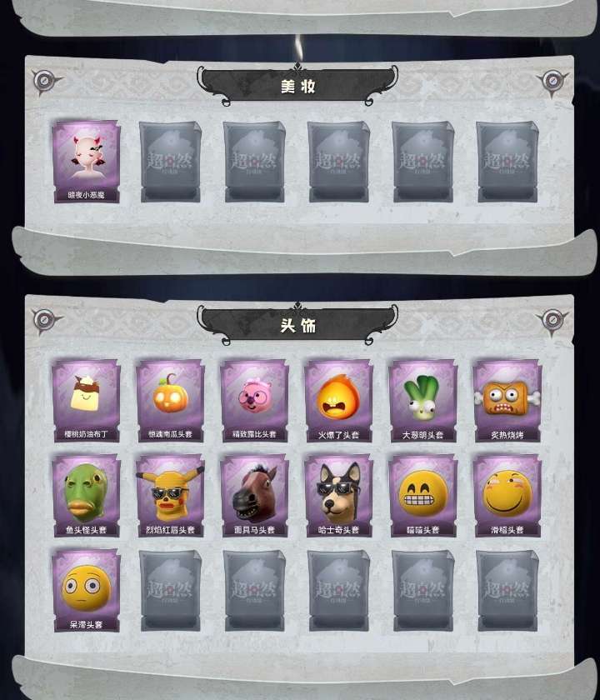The height and width of the screenshot is (700, 600).
Task: Pick the grinning 龇牙头套 emoji head
Action: click(422, 496)
